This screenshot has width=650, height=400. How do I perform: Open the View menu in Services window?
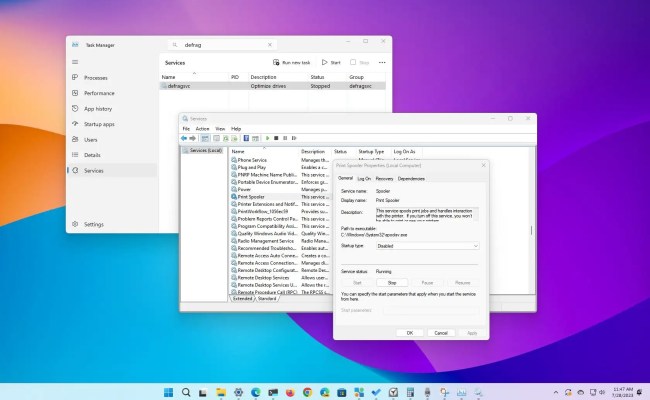pos(220,129)
